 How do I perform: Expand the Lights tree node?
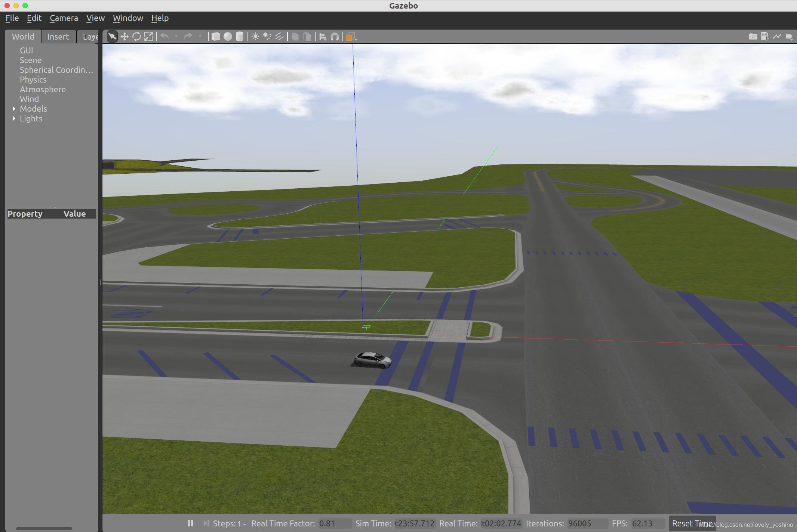click(14, 118)
